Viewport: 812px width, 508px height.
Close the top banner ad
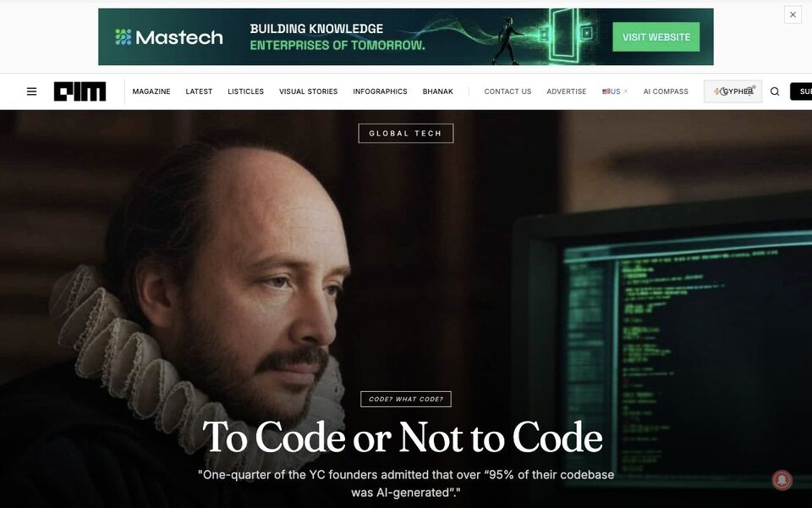pos(793,14)
